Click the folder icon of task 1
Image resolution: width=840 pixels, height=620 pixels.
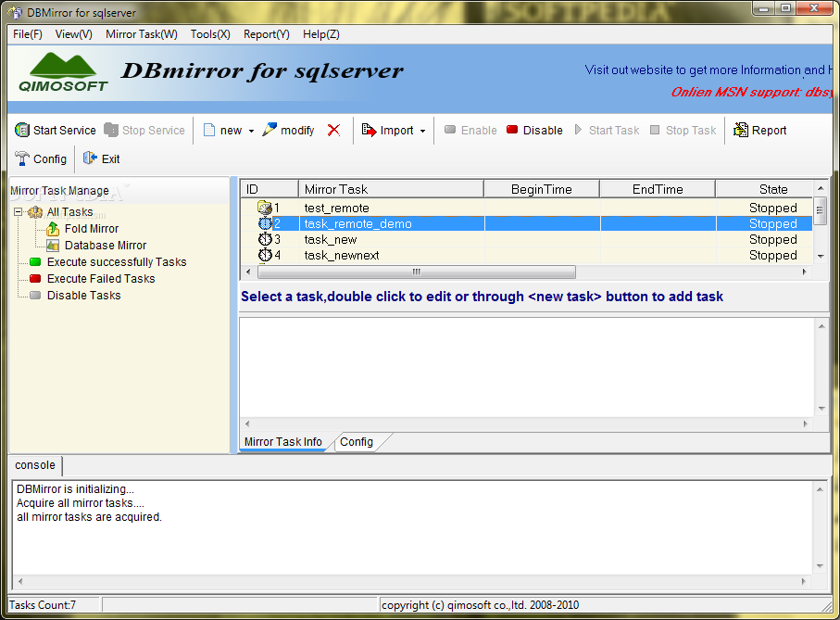pos(265,208)
